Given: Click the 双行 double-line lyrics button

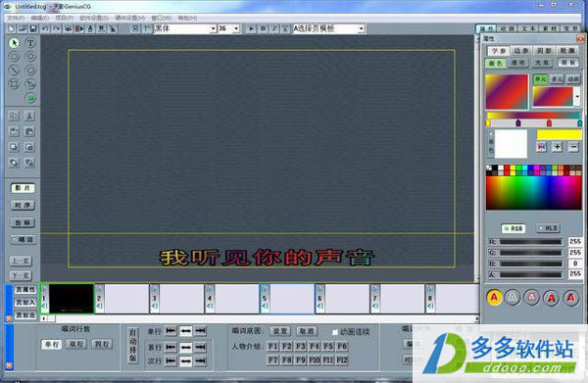Looking at the screenshot, I should pos(76,344).
